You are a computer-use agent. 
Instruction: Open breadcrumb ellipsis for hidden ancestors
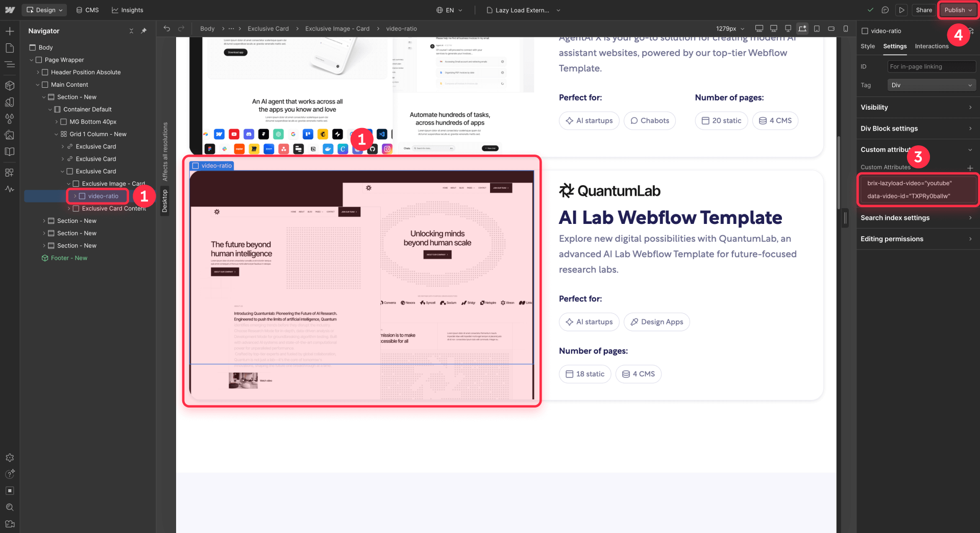pyautogui.click(x=231, y=29)
